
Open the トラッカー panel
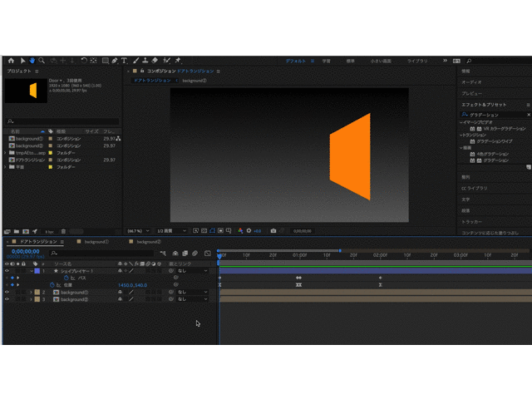tap(471, 222)
